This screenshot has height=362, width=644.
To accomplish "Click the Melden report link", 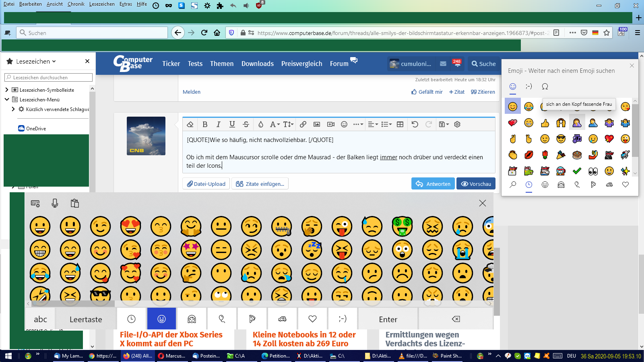I will [192, 92].
